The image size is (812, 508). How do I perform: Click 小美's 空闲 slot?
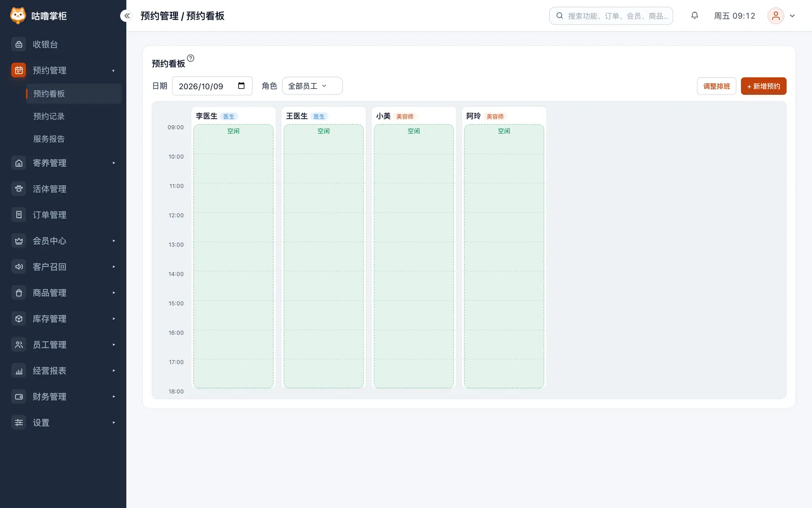click(414, 256)
